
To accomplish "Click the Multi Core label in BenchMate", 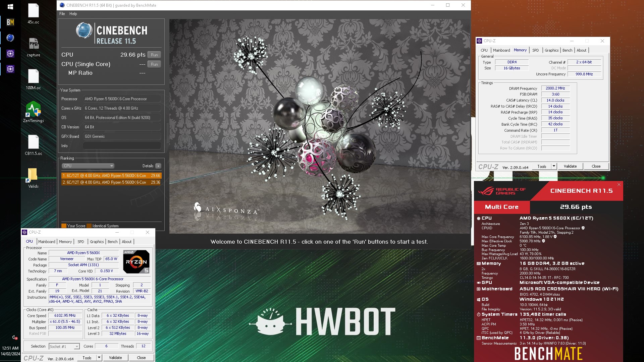I will tap(502, 207).
